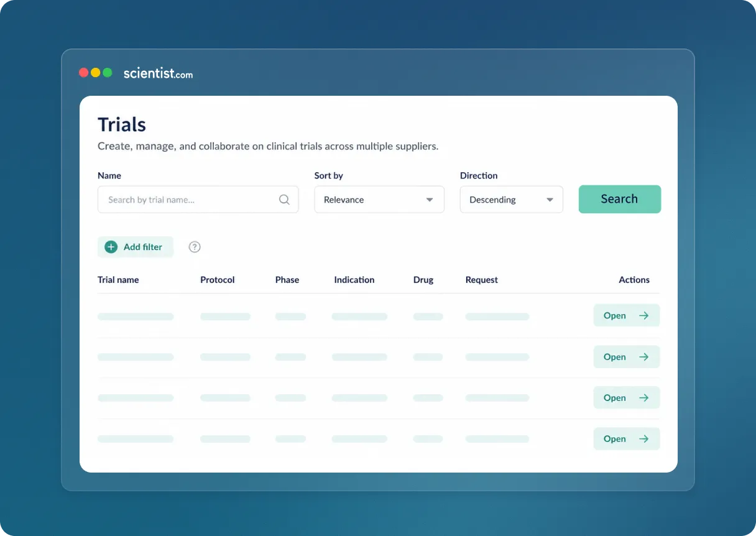The height and width of the screenshot is (536, 756).
Task: Click the green Search button
Action: pos(619,199)
